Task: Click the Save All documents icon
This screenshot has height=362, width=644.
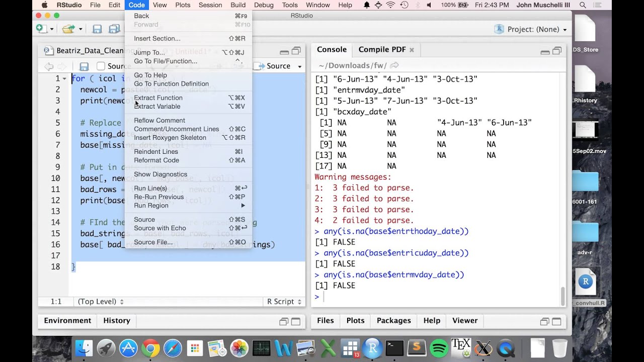Action: [114, 29]
